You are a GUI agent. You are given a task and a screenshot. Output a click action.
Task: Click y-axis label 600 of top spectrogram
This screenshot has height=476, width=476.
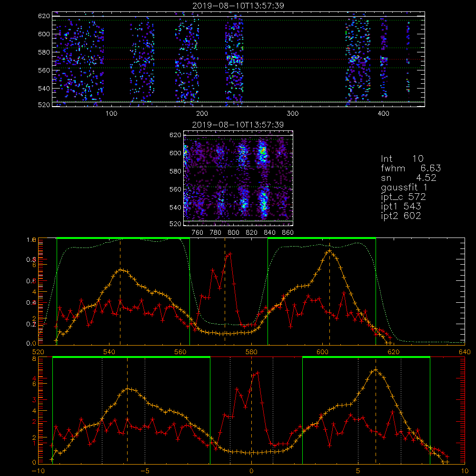pos(44,34)
